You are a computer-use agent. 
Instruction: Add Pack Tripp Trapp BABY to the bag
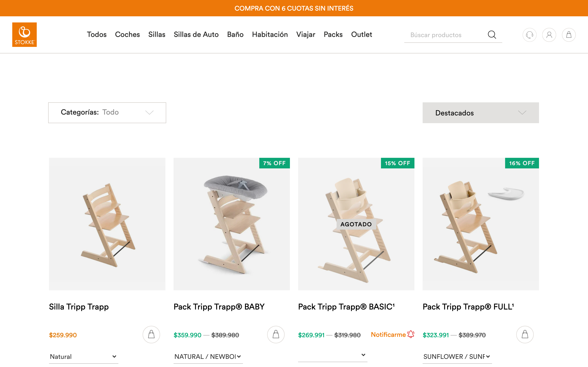point(276,334)
